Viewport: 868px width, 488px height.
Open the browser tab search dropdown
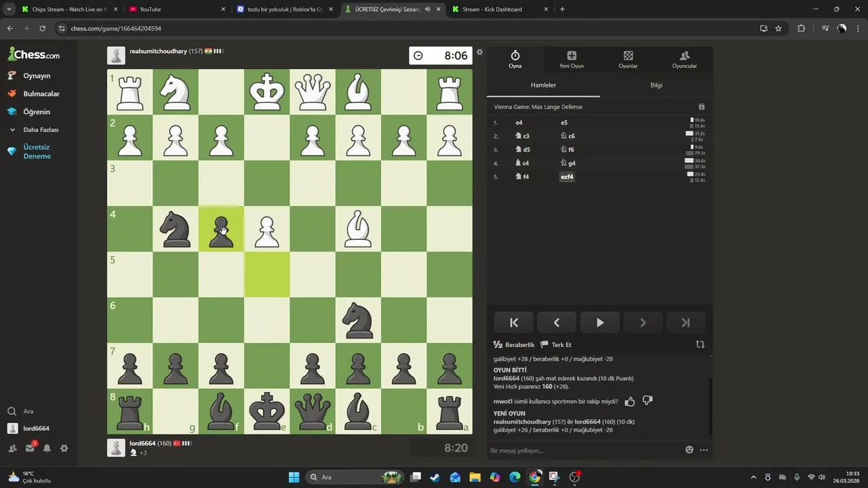9,9
